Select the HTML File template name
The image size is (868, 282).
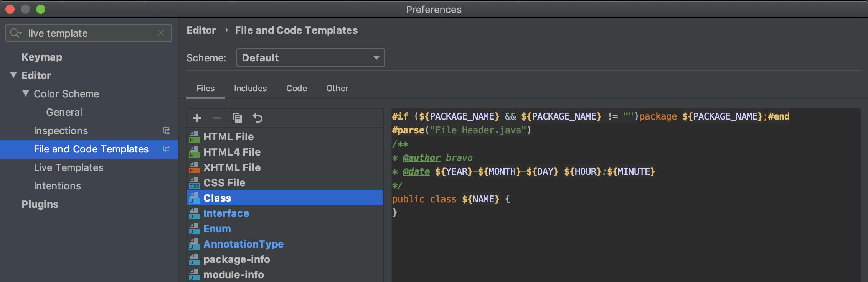tap(228, 137)
